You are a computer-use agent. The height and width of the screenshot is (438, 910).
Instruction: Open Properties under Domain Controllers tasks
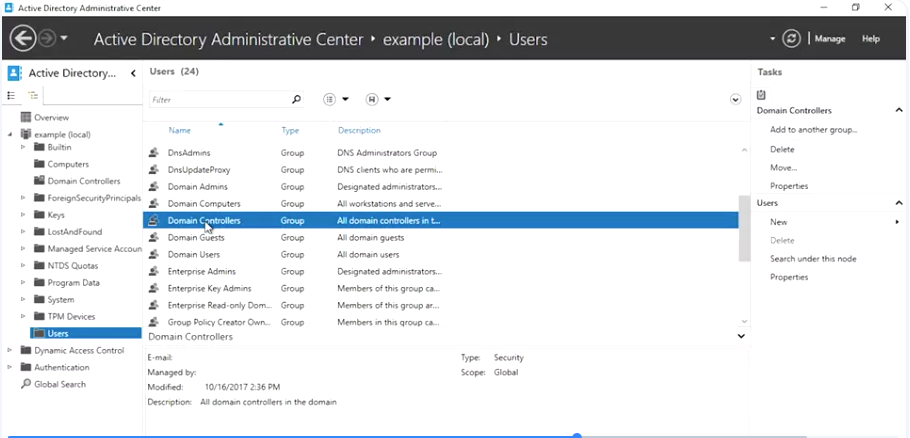click(789, 186)
